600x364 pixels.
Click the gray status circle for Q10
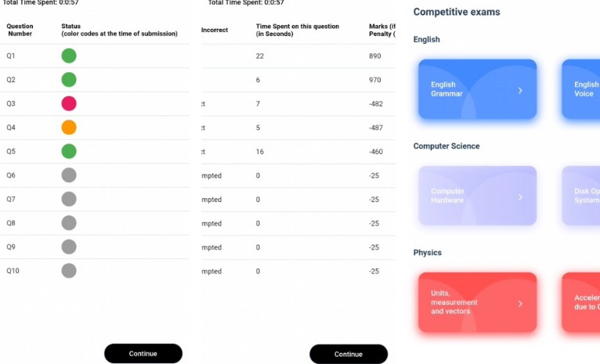pyautogui.click(x=69, y=271)
